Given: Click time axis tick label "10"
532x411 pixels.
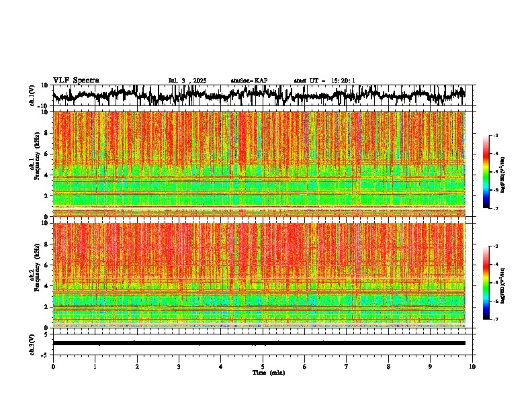Looking at the screenshot, I should point(472,367).
